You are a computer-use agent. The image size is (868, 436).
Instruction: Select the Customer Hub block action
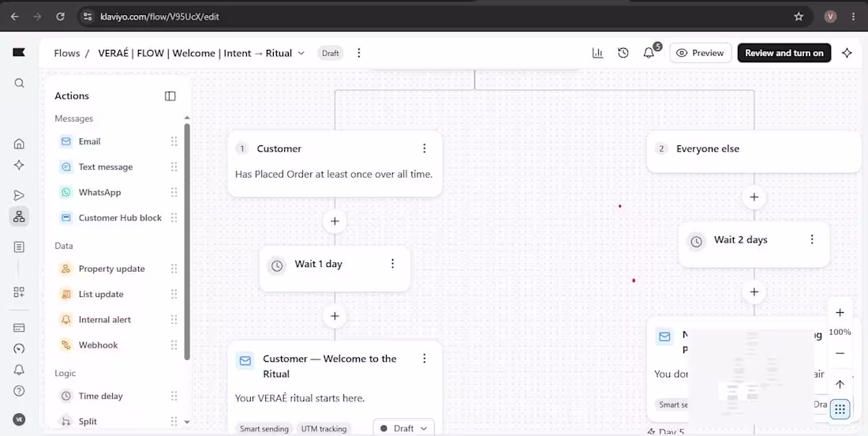click(x=118, y=218)
